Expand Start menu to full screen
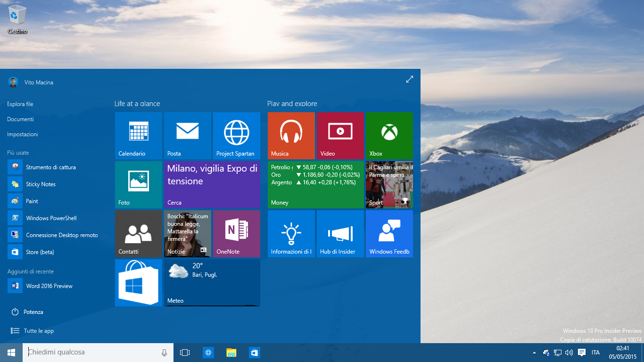The image size is (644, 362). pyautogui.click(x=410, y=80)
